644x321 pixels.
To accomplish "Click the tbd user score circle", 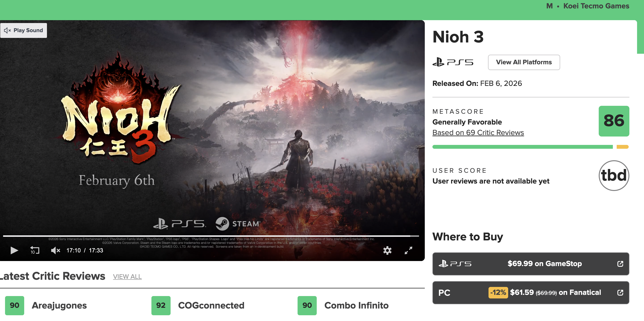I will click(614, 175).
